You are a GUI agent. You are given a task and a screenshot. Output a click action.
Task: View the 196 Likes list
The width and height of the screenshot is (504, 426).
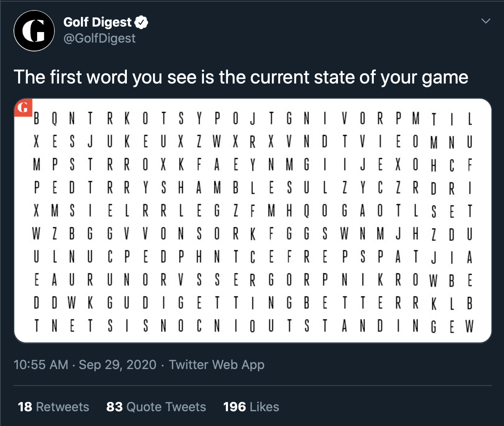click(251, 407)
